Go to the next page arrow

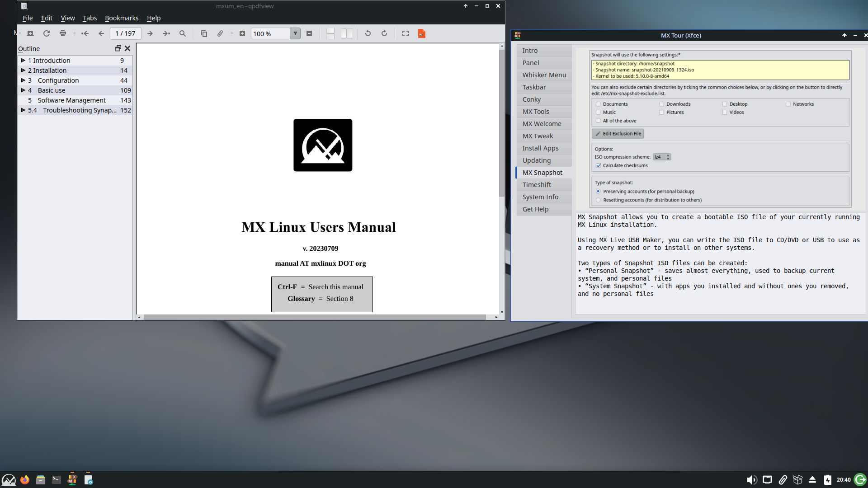coord(150,33)
